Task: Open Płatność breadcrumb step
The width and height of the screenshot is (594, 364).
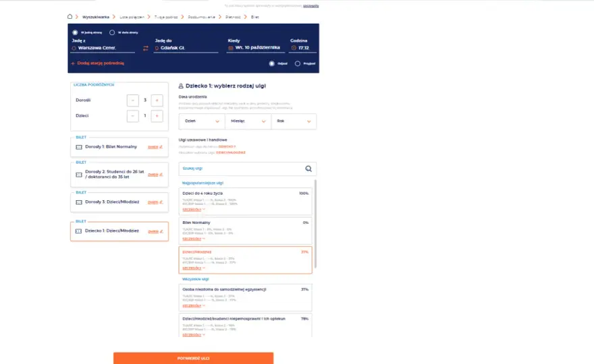Action: [x=233, y=17]
